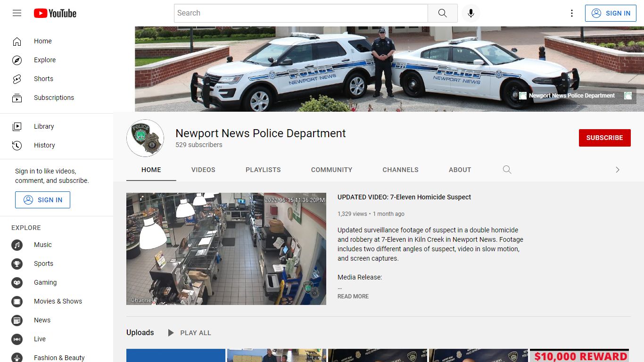Click the YouTube logo
The image size is (644, 362).
pos(55,13)
